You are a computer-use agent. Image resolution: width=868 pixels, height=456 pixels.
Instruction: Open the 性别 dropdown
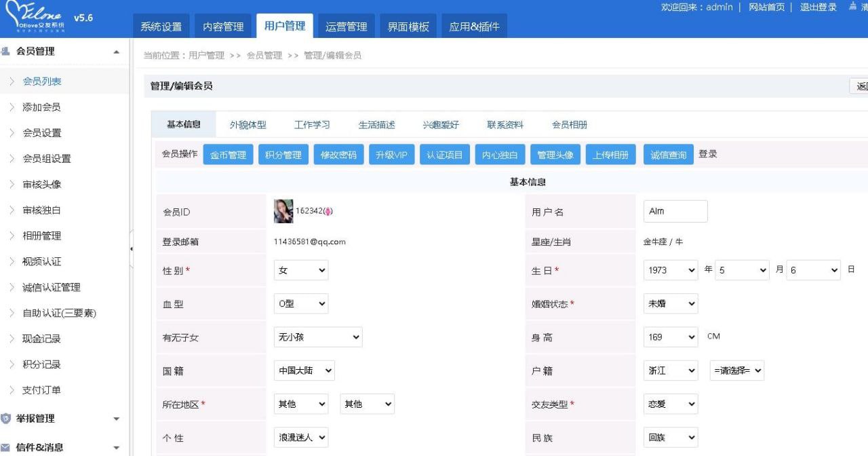(300, 270)
